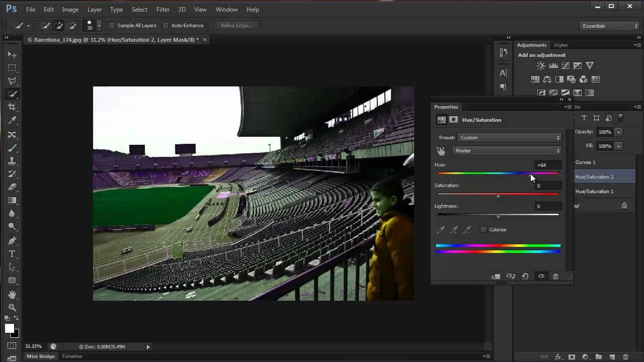Select the Eyedropper tool in toolbox
The width and height of the screenshot is (644, 362).
pyautogui.click(x=12, y=121)
